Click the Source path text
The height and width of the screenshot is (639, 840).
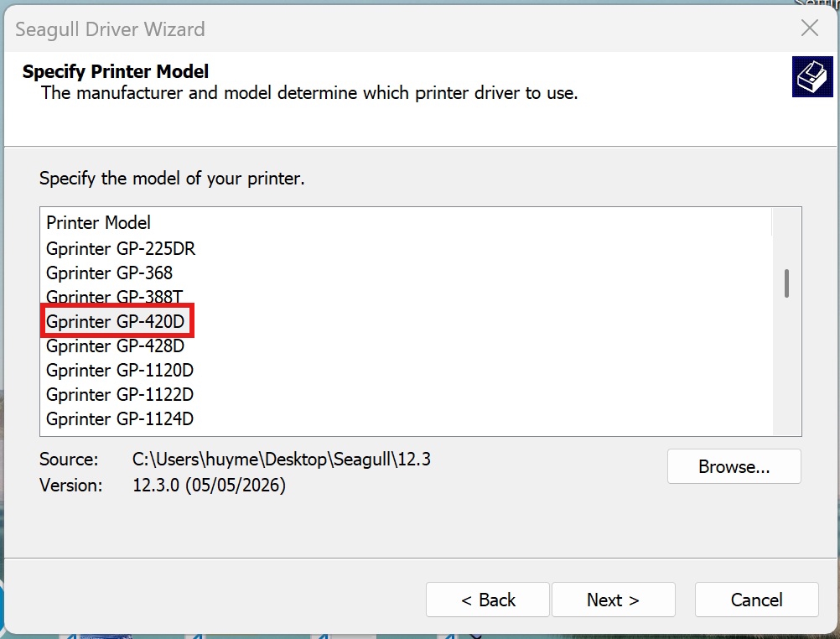click(281, 460)
